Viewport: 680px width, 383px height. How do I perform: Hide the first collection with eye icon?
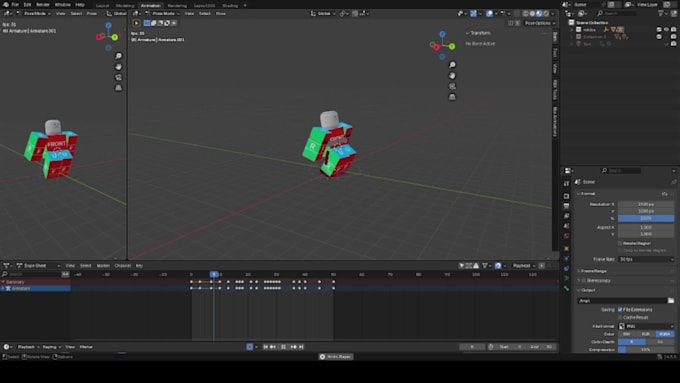click(666, 29)
